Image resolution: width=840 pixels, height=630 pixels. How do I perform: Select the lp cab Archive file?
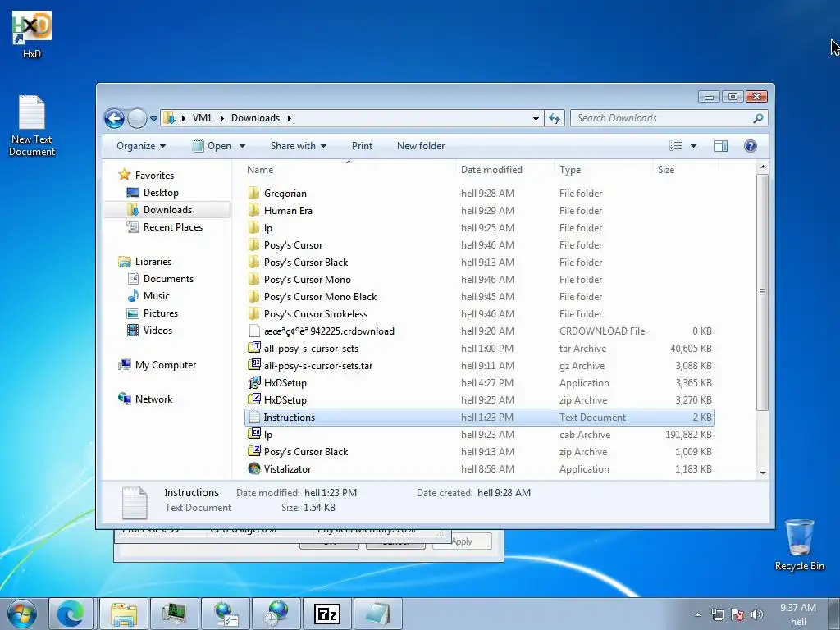pyautogui.click(x=479, y=435)
